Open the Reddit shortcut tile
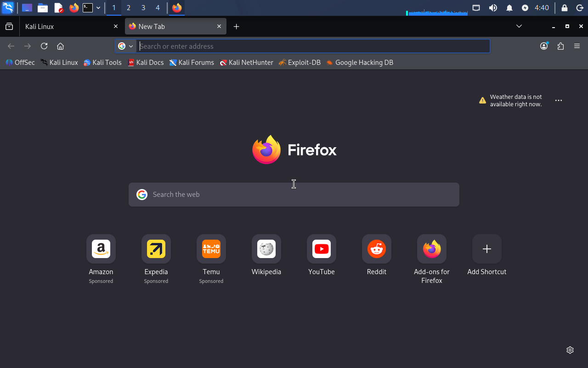The image size is (588, 368). (377, 249)
